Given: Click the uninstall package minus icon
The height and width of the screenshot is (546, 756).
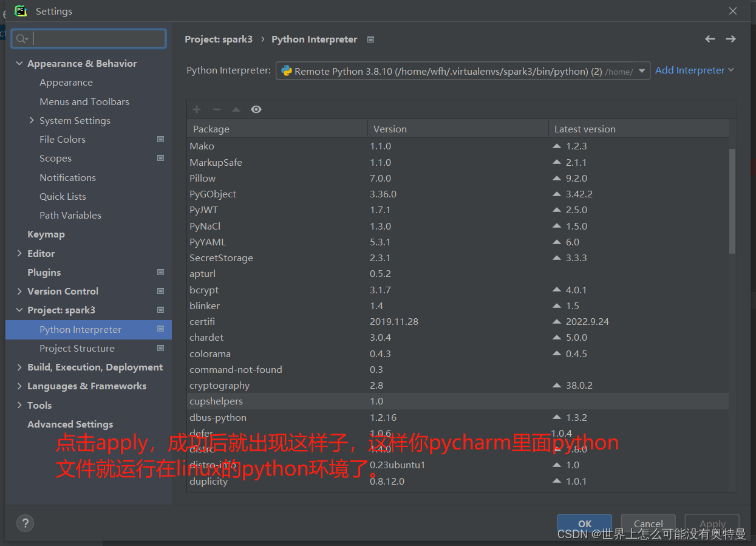Looking at the screenshot, I should (216, 109).
